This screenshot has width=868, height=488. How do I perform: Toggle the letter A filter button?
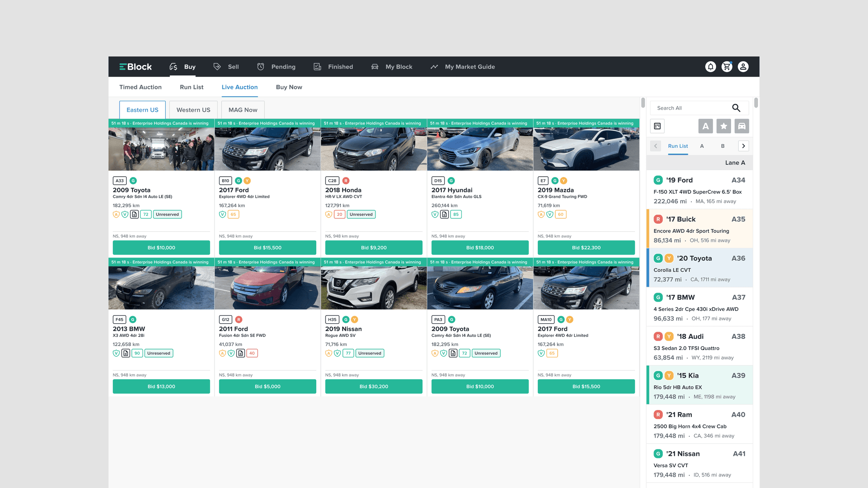(706, 126)
